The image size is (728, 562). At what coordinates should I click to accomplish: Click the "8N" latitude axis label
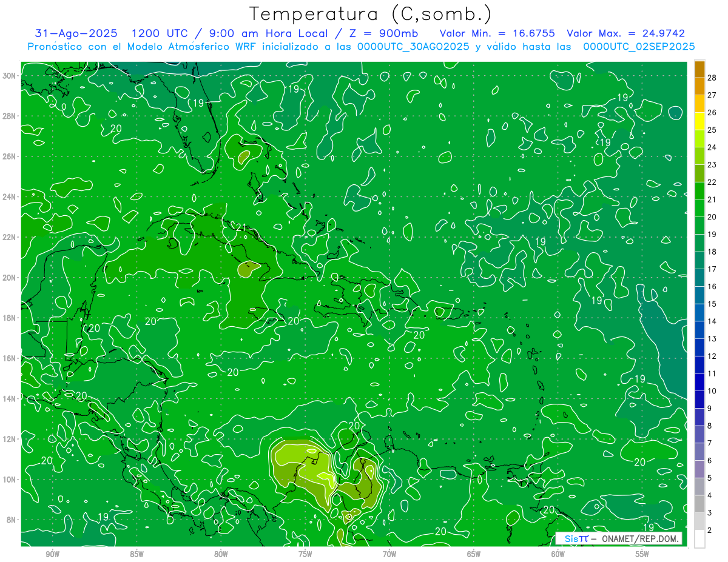[x=12, y=520]
